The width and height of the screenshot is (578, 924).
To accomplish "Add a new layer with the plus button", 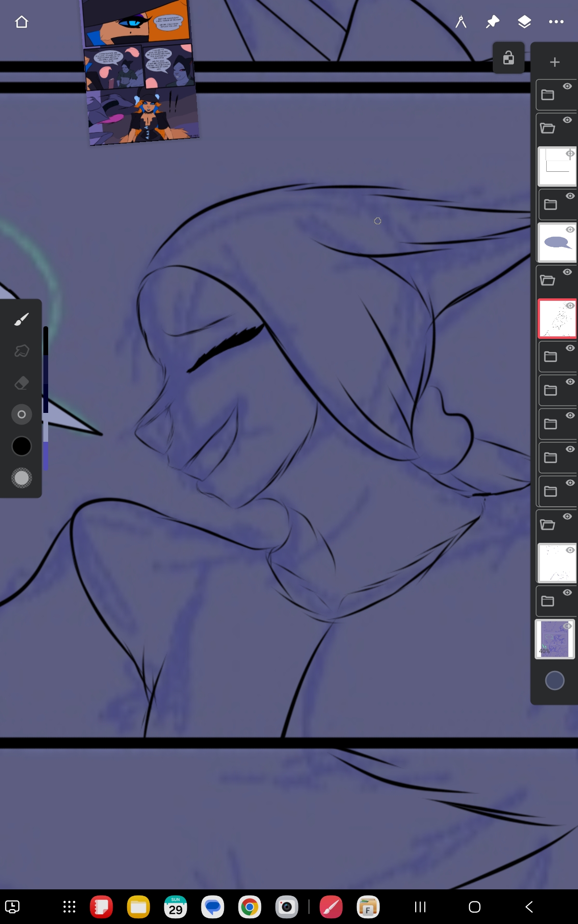I will pos(554,62).
